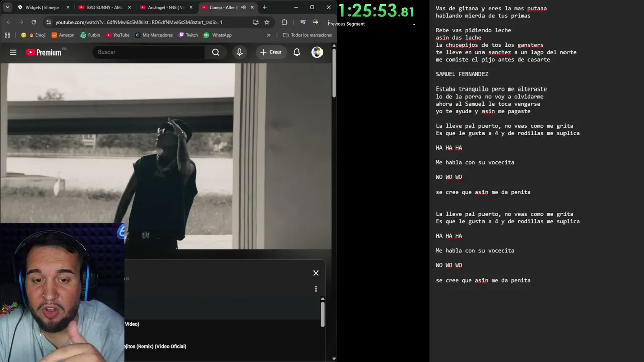Screen dimensions: 644x362
Task: Close the Arcángel - FN8 tab
Action: pyautogui.click(x=191, y=7)
